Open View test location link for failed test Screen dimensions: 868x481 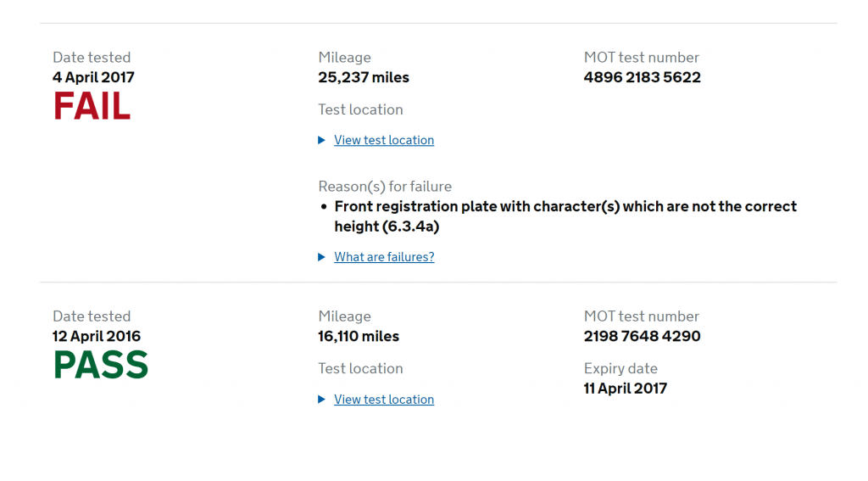click(x=384, y=140)
